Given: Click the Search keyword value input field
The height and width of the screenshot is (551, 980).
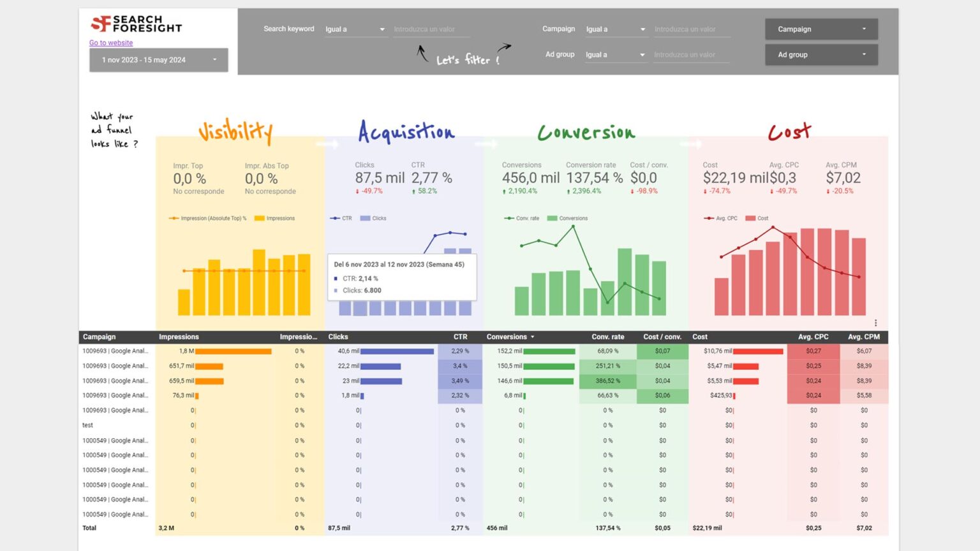Looking at the screenshot, I should click(x=431, y=29).
